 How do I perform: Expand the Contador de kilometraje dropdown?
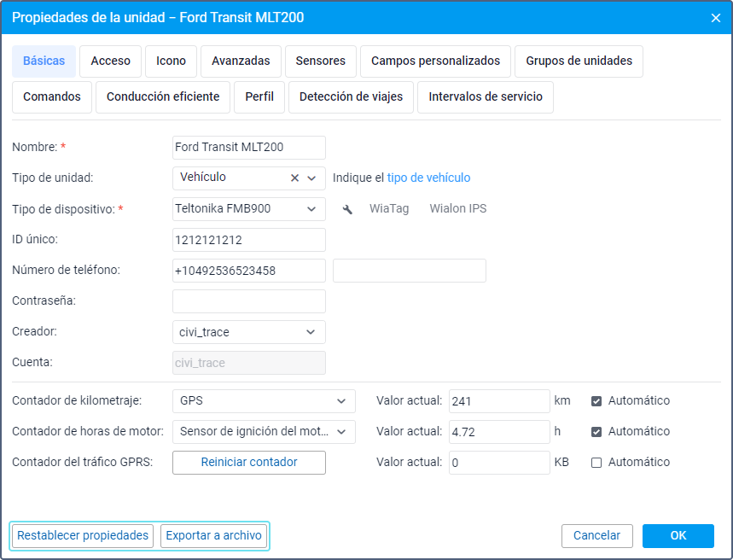[x=340, y=400]
